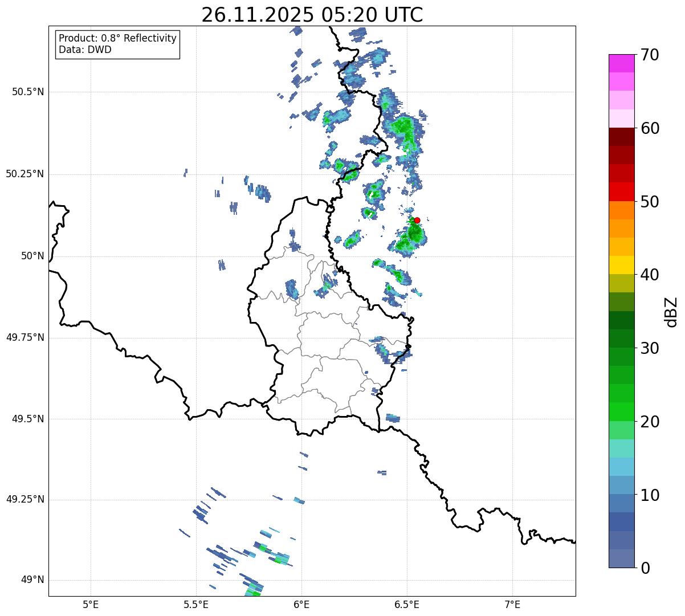
Task: Click the 'dBZ' colorbar label
Action: [x=672, y=311]
